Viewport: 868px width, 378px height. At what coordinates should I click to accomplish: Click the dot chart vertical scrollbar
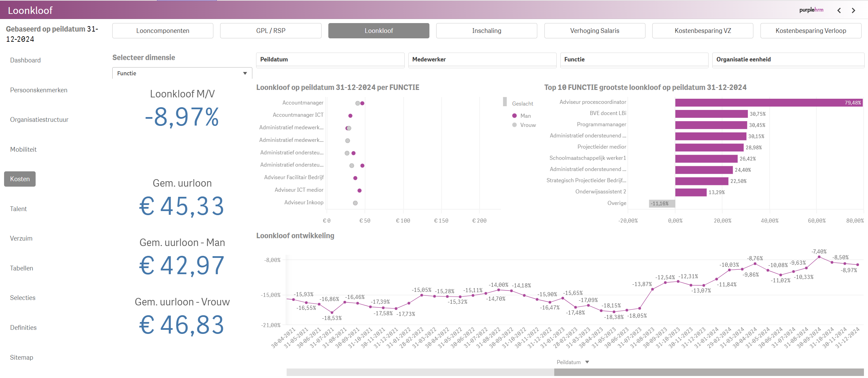(x=505, y=102)
